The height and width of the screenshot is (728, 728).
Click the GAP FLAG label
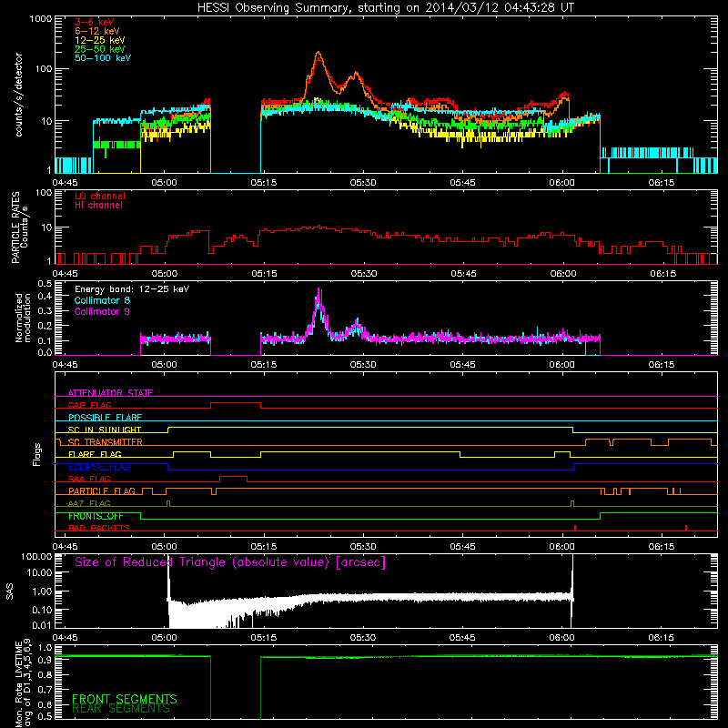click(89, 405)
